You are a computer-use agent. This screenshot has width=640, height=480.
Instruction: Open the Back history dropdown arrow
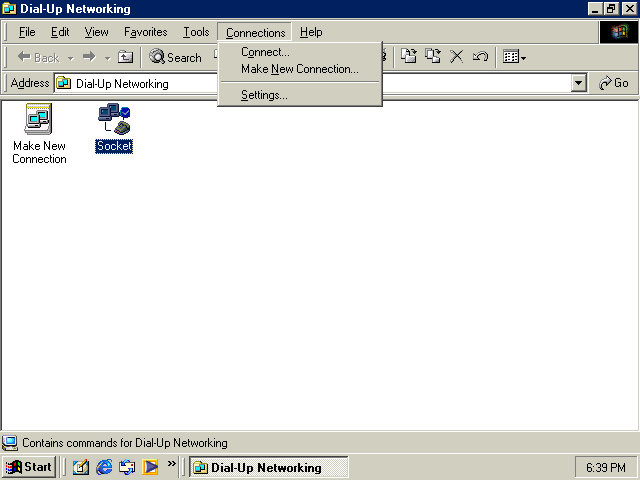71,58
